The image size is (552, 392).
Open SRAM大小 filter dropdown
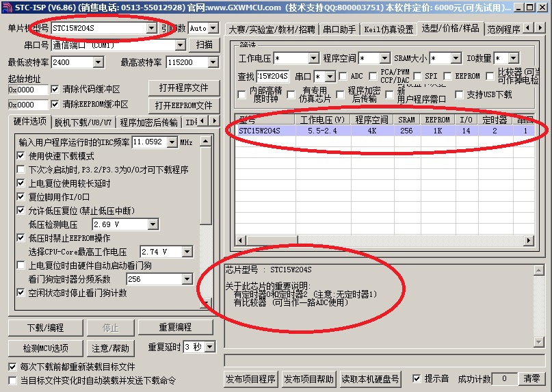click(456, 58)
